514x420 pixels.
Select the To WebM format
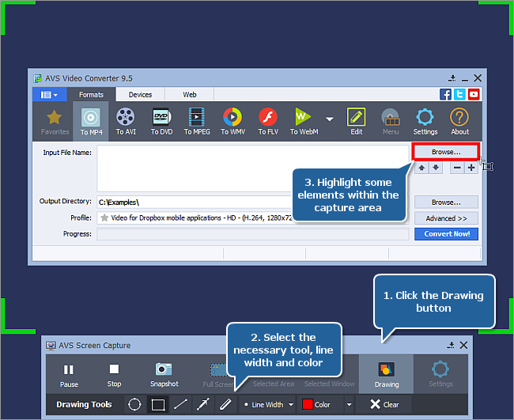tap(304, 121)
